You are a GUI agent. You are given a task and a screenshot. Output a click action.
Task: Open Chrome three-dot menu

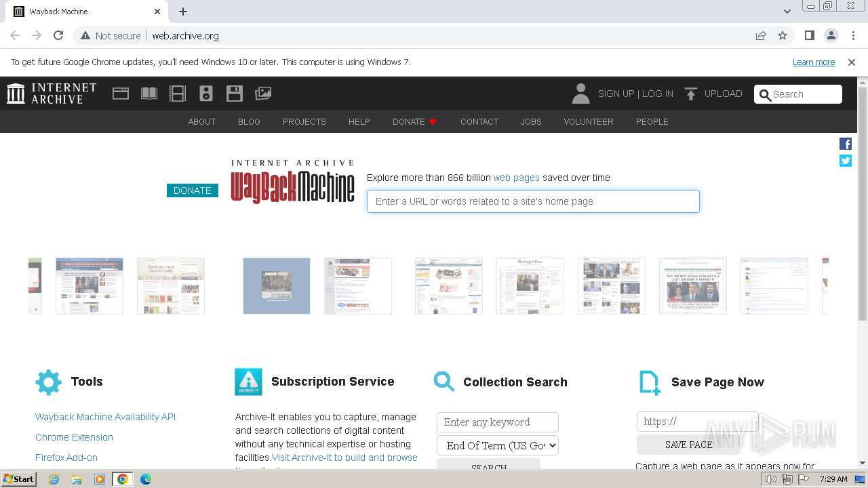(853, 35)
